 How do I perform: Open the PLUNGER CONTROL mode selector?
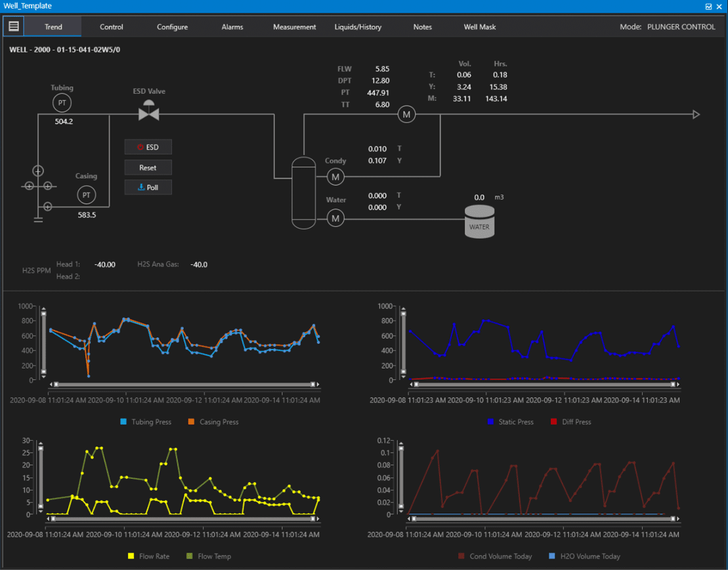(x=680, y=26)
